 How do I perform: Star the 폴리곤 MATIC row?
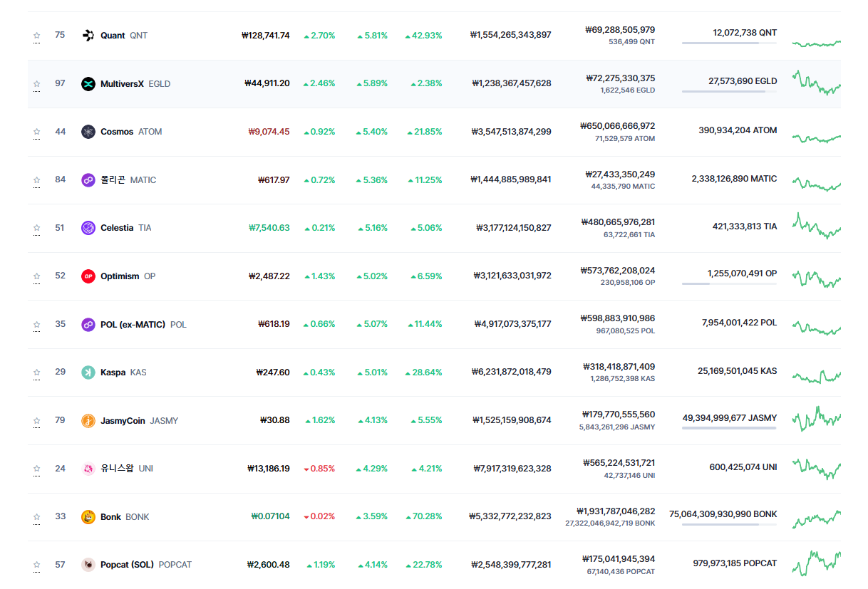[x=36, y=180]
